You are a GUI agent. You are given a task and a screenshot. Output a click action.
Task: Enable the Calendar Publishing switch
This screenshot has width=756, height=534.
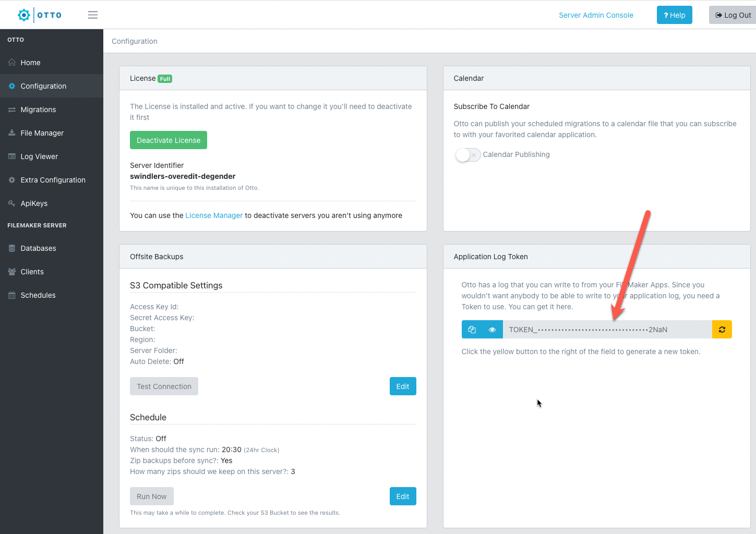tap(467, 155)
